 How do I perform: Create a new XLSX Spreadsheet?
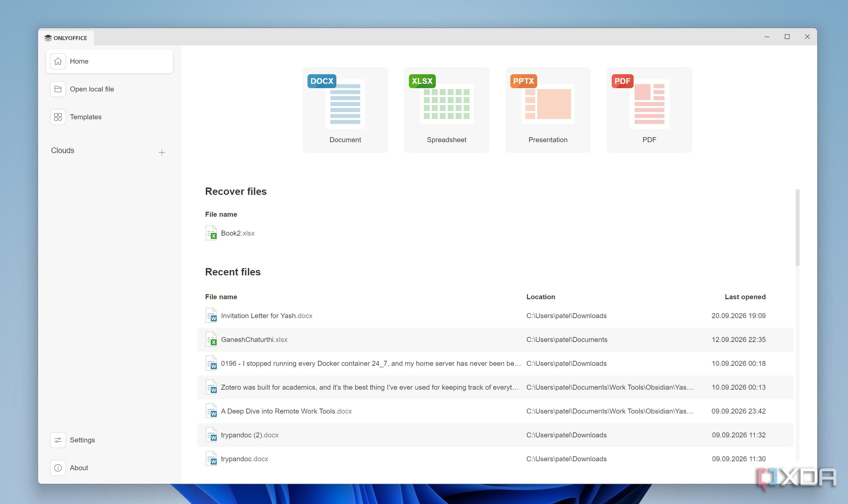447,110
